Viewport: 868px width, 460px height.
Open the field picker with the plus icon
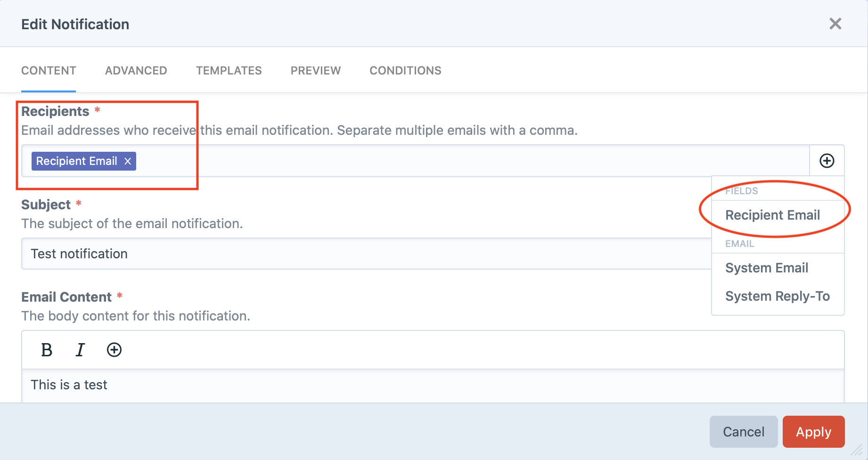click(x=827, y=161)
